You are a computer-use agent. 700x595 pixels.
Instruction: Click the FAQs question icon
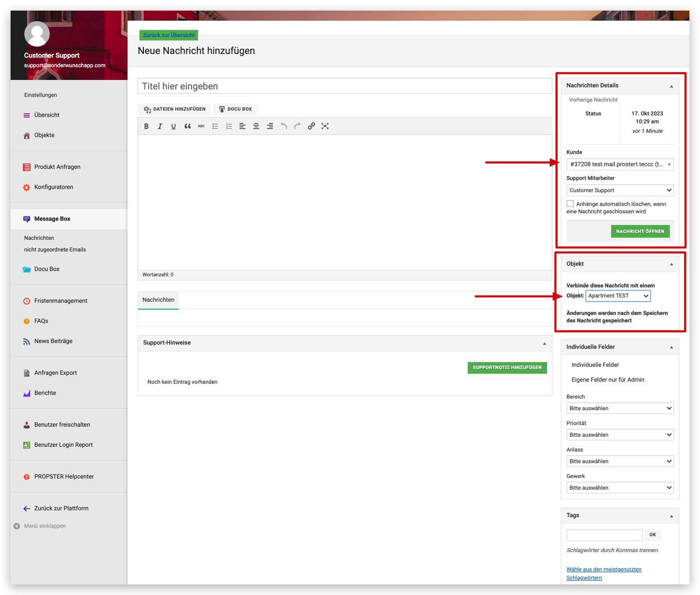point(26,321)
